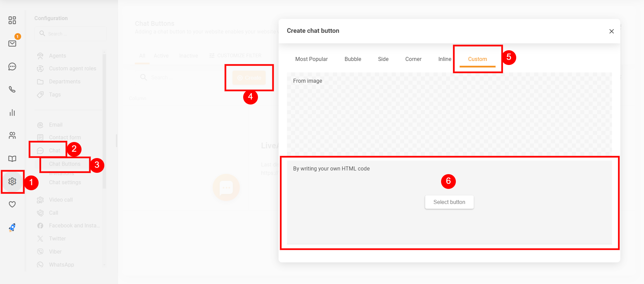The image size is (644, 284).
Task: Open the chat bubble sidebar icon
Action: tap(12, 67)
